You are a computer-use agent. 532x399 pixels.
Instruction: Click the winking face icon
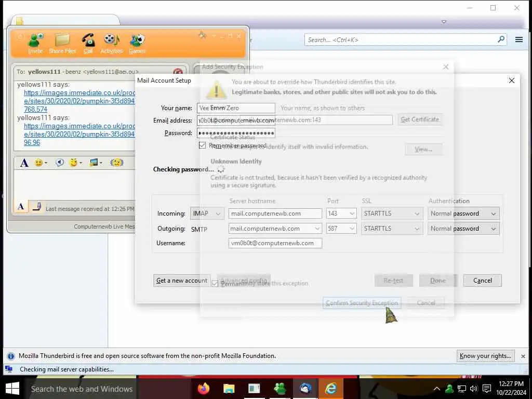(73, 163)
